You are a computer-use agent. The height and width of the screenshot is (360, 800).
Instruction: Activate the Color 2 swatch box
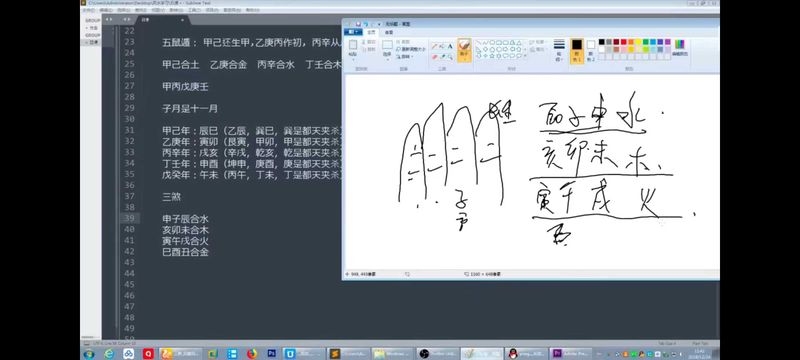tap(591, 50)
